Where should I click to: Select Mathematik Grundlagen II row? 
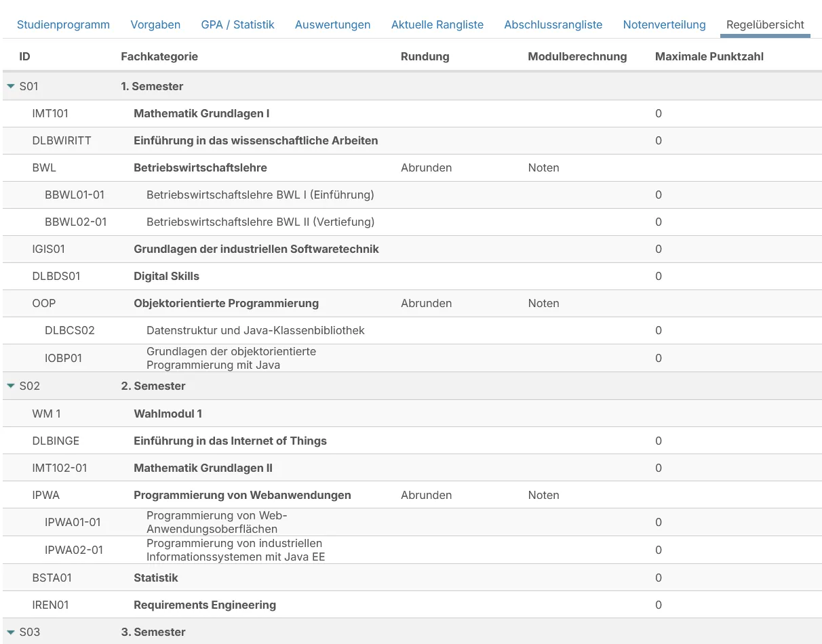click(411, 468)
